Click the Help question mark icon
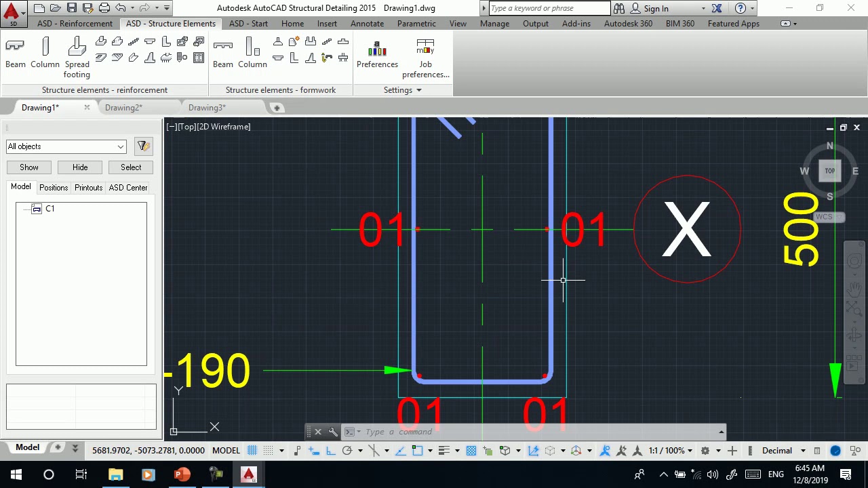The image size is (868, 488). click(x=741, y=8)
